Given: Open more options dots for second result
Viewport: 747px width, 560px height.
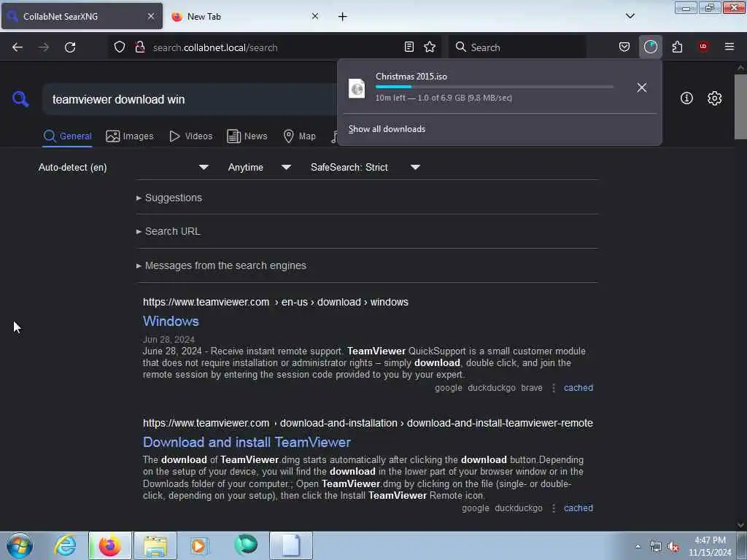Looking at the screenshot, I should [553, 508].
